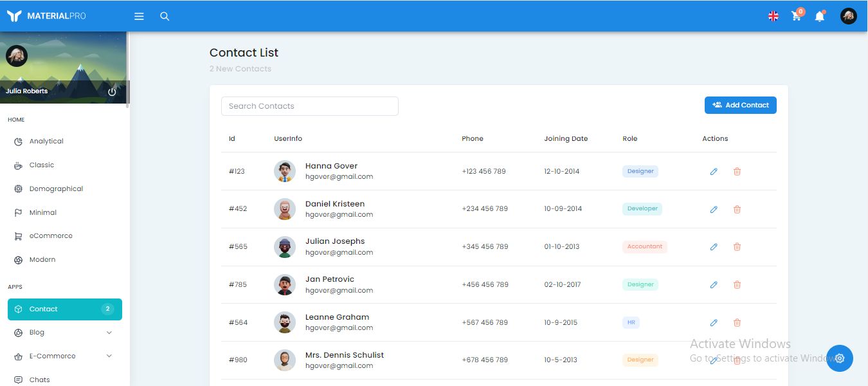868x386 pixels.
Task: Click Leanne Graham's avatar
Action: point(285,322)
